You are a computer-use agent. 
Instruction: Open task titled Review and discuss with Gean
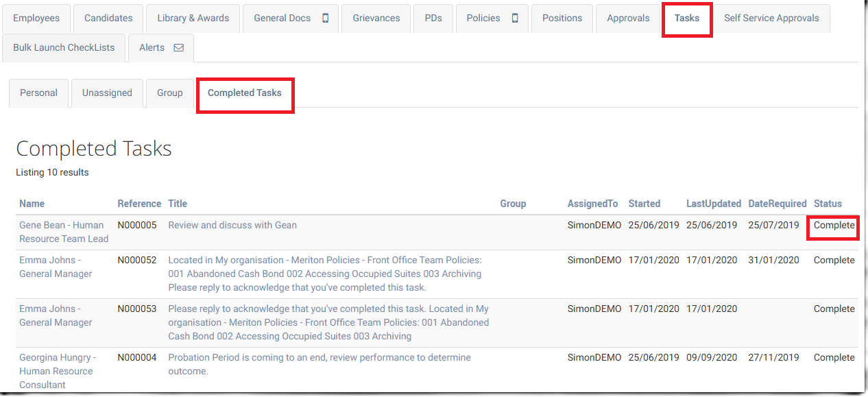tap(232, 225)
